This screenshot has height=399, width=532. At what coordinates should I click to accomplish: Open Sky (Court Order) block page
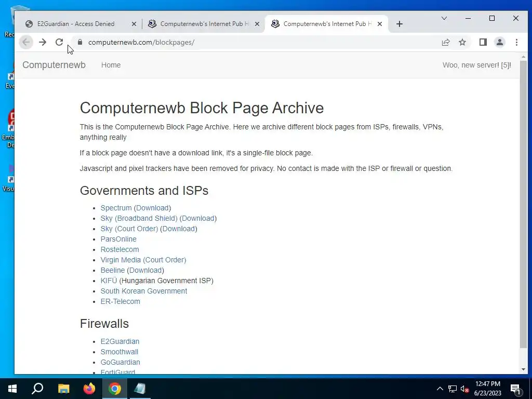click(129, 229)
